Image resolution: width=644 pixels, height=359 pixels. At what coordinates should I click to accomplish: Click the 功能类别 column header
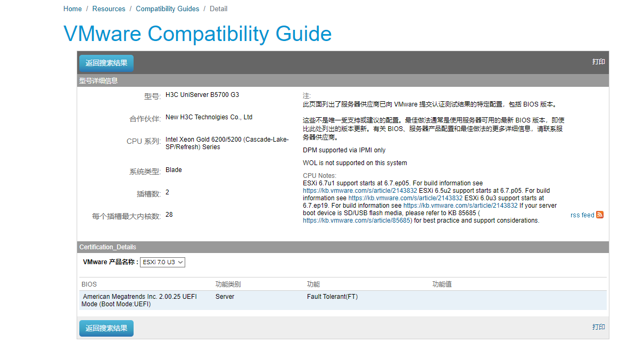(x=228, y=284)
